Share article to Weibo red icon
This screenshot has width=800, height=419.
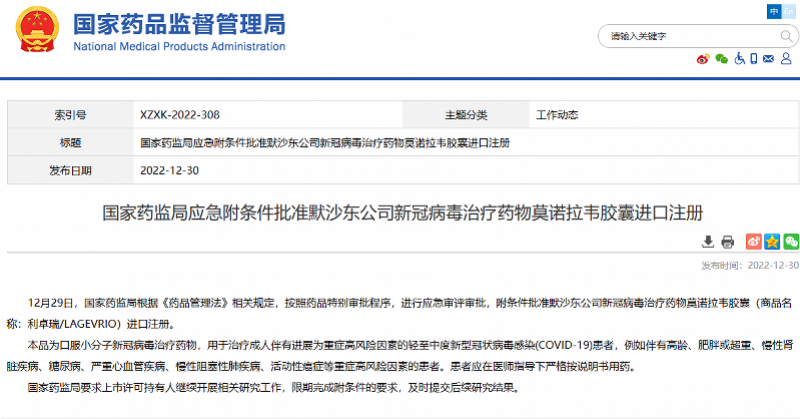click(x=754, y=241)
